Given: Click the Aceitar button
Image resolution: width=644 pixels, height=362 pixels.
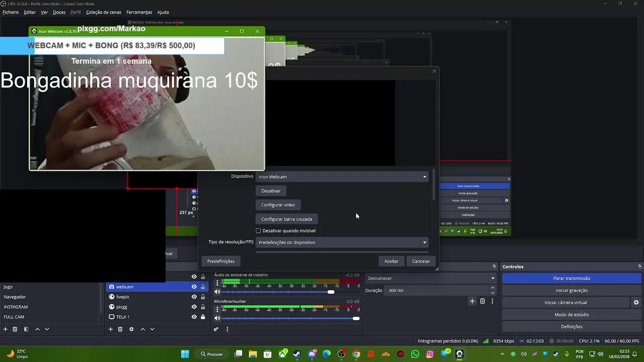Looking at the screenshot, I should pos(391,261).
